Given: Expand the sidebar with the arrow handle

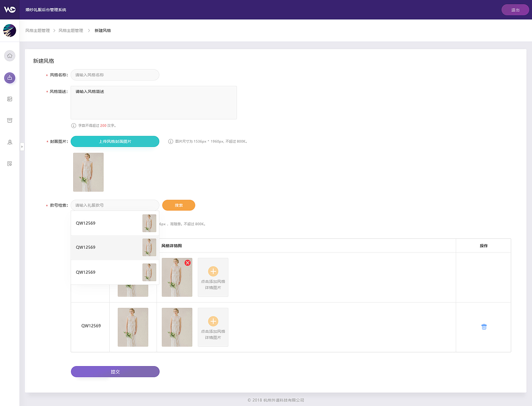Looking at the screenshot, I should pyautogui.click(x=22, y=146).
